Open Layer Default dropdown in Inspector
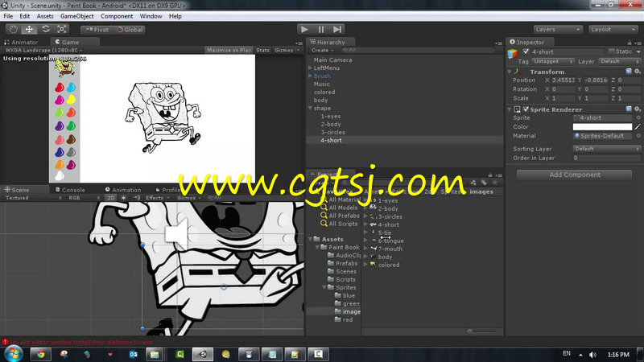Viewport: 644px width, 362px height. point(619,61)
